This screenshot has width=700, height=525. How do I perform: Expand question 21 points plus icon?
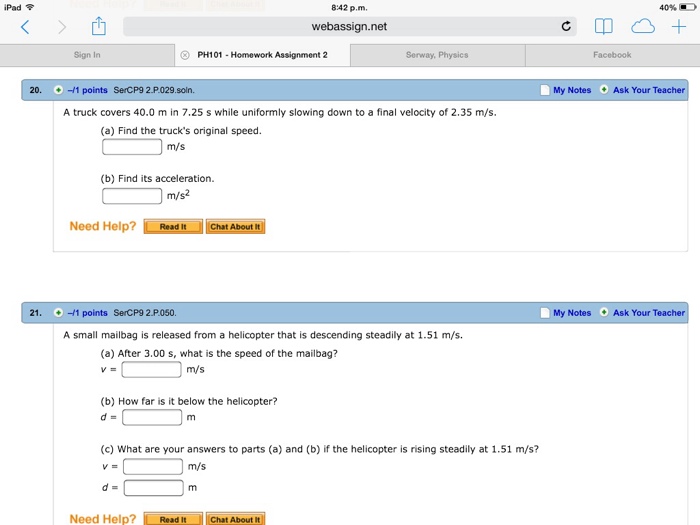click(x=57, y=313)
